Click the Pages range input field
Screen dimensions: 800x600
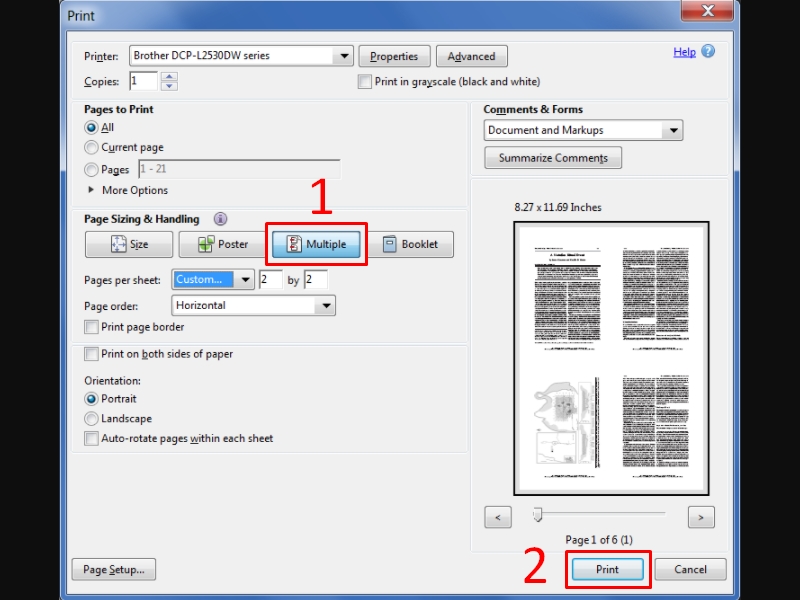(x=238, y=170)
